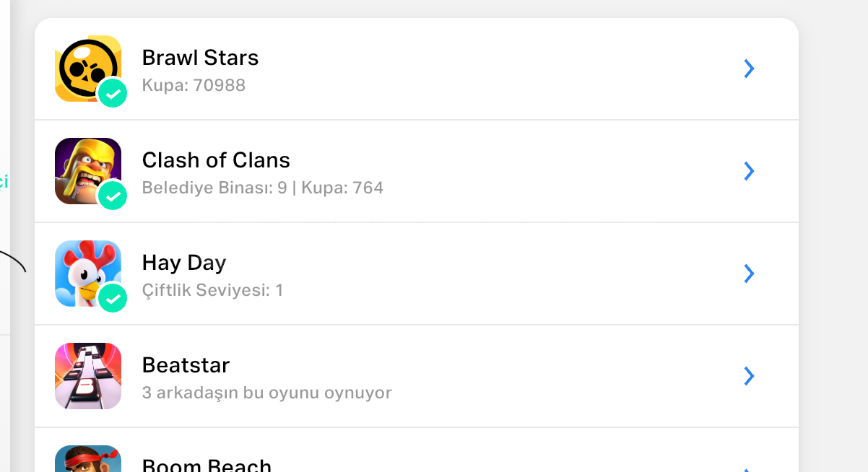Open the Brawl Stars skull icon
868x472 pixels.
[88, 69]
